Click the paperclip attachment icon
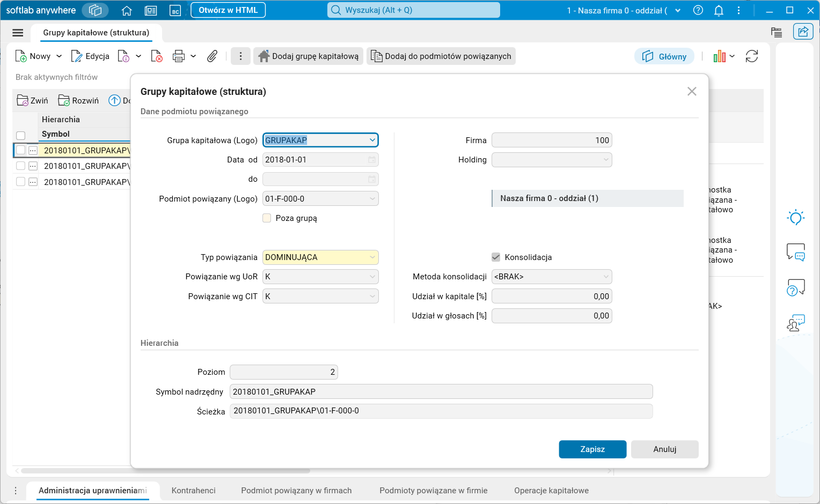Screen dimensions: 820x504 coord(213,56)
